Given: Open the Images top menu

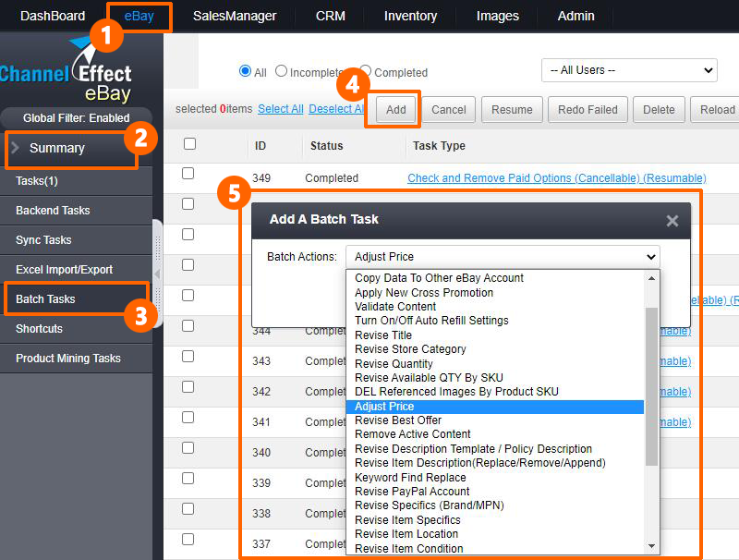Looking at the screenshot, I should (x=497, y=16).
